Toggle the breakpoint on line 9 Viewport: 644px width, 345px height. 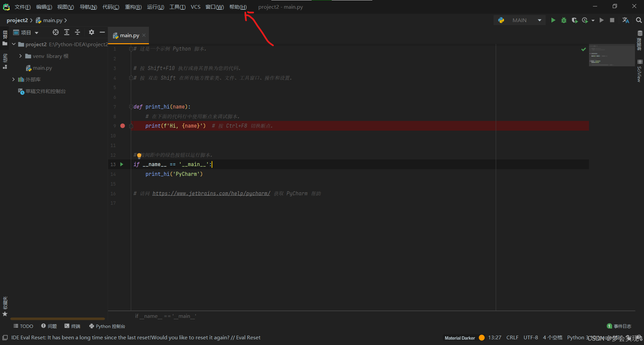(x=123, y=126)
